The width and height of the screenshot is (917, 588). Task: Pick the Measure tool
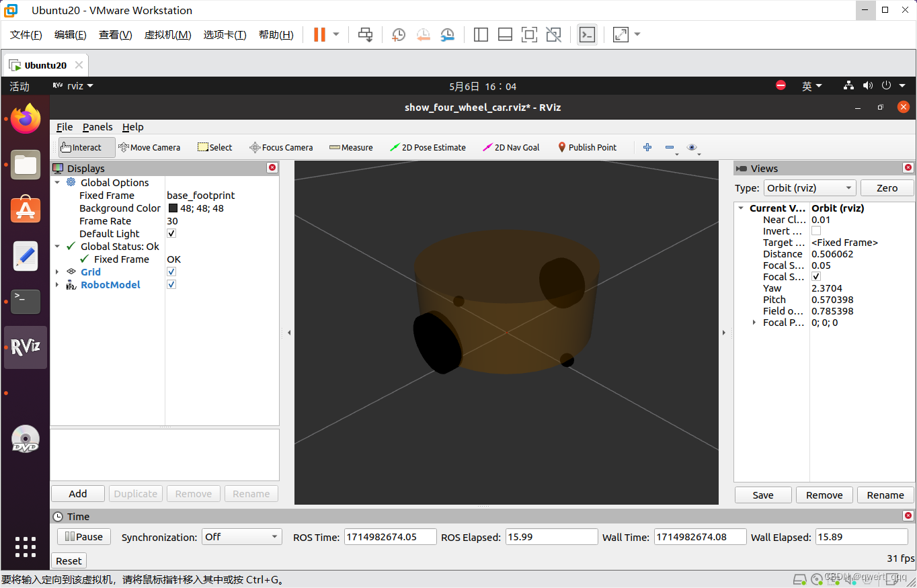pyautogui.click(x=350, y=147)
